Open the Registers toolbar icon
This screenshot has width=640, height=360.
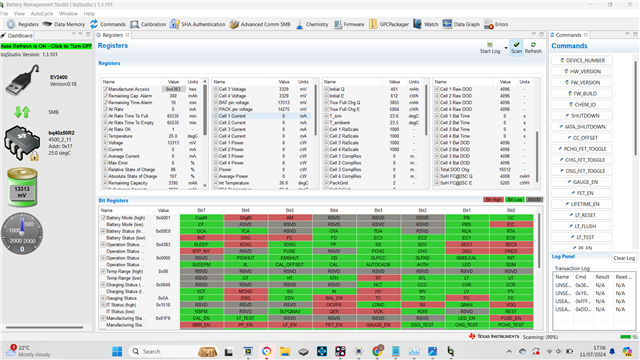[x=11, y=24]
